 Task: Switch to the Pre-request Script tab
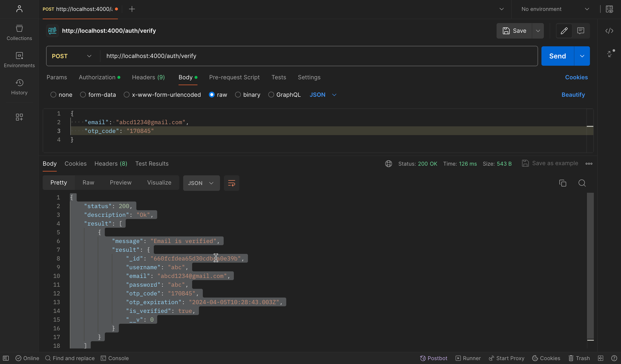coord(234,77)
